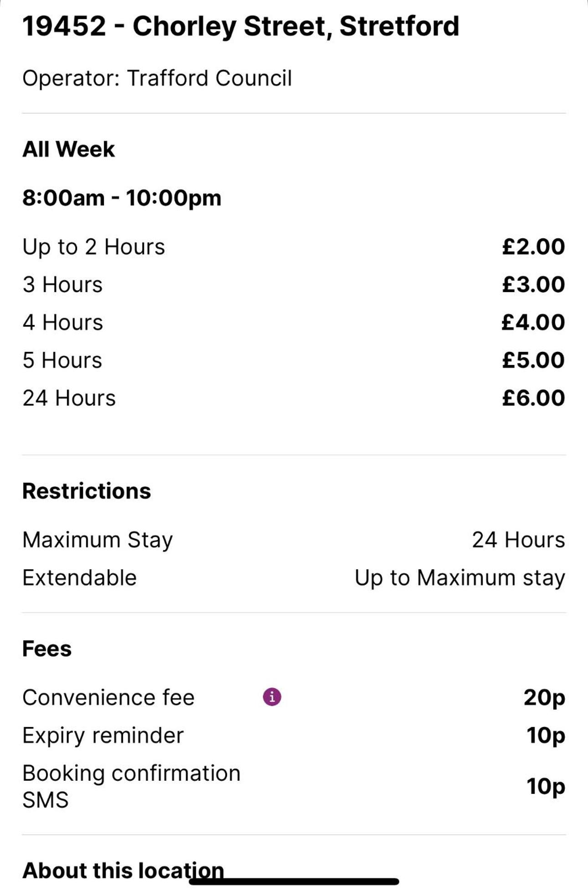Tap the £2.00 price label
588x896 pixels.
533,247
